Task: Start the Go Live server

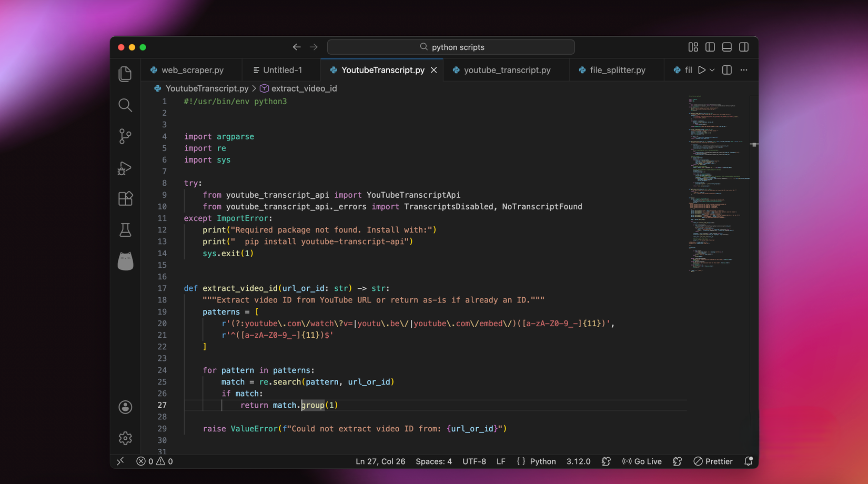Action: tap(641, 461)
